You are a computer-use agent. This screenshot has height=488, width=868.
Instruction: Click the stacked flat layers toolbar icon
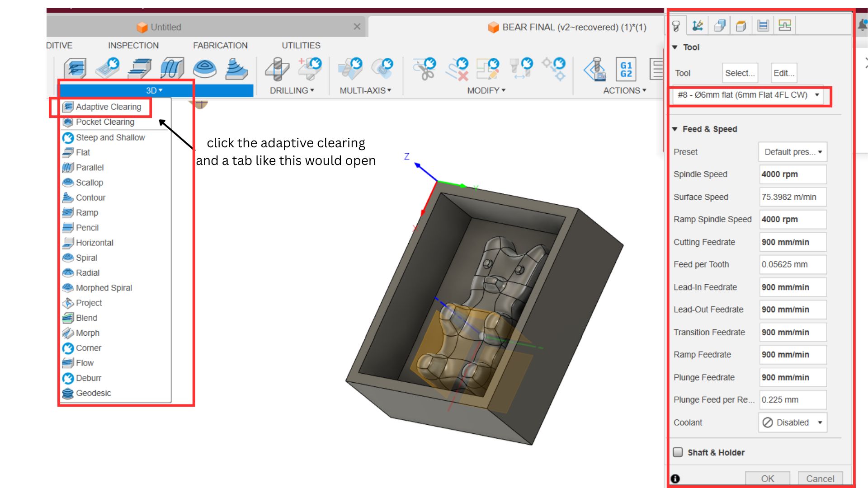pos(140,69)
